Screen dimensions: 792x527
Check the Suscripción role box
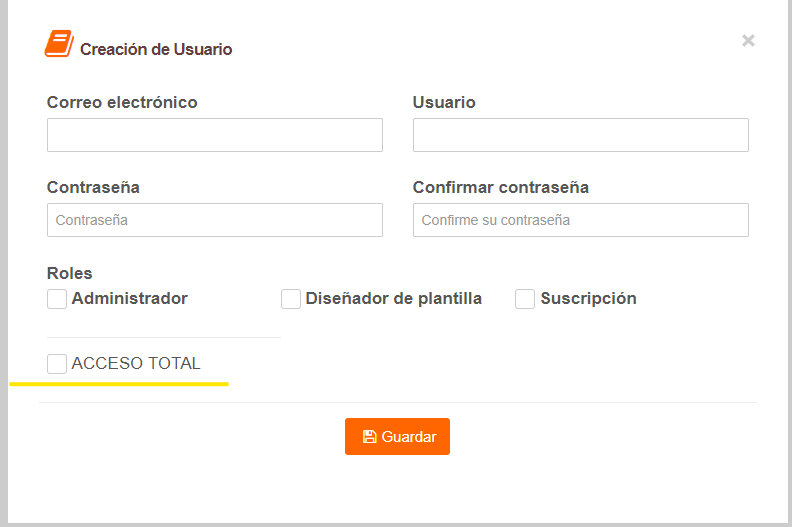point(525,299)
